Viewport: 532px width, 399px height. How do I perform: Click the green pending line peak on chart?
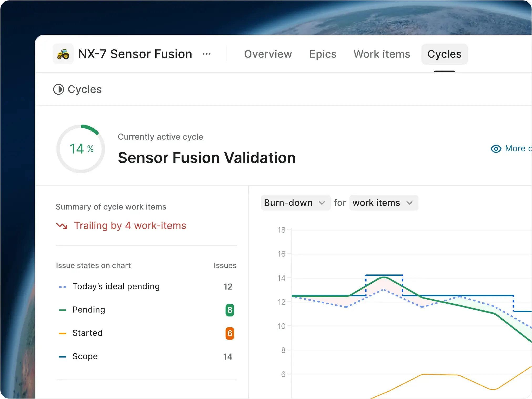[x=384, y=277]
